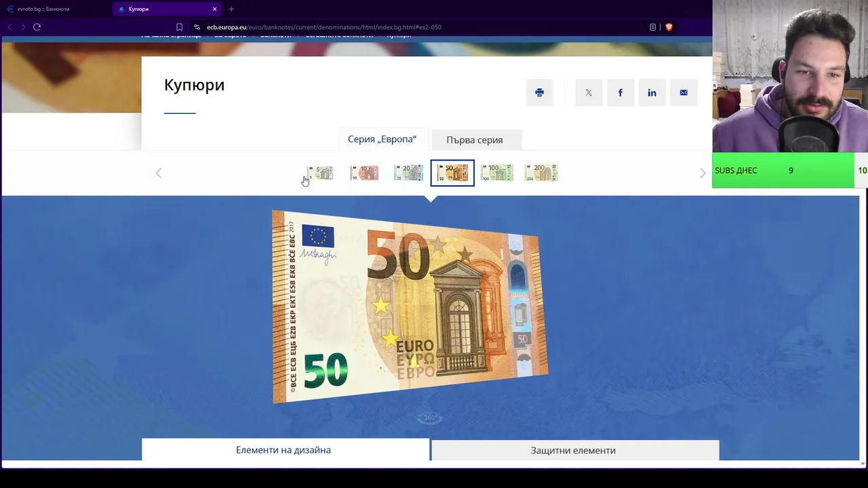Show previous banknotes with left carousel arrow

click(x=159, y=173)
